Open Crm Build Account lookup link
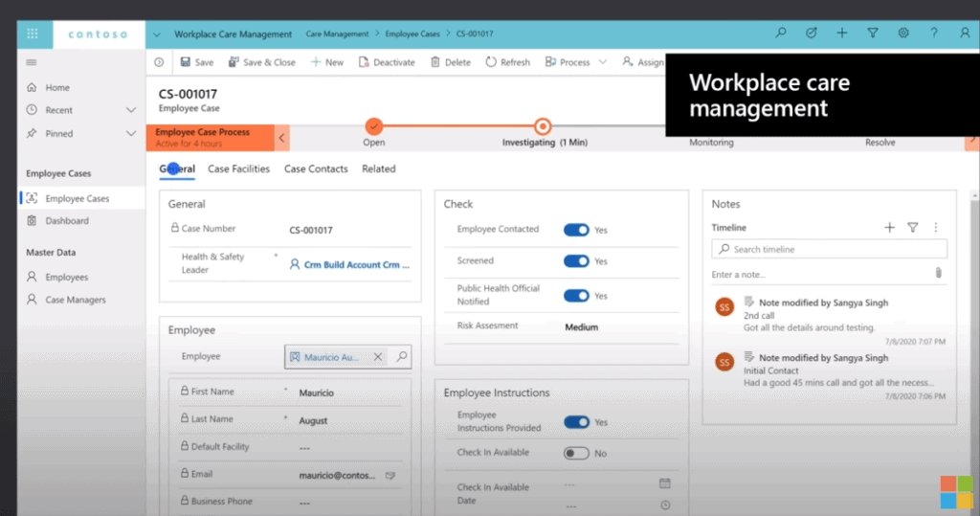980x516 pixels. [x=356, y=264]
